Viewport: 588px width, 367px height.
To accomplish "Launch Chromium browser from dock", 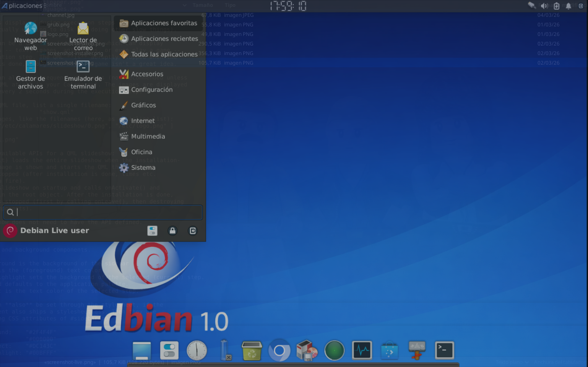I will (x=279, y=351).
